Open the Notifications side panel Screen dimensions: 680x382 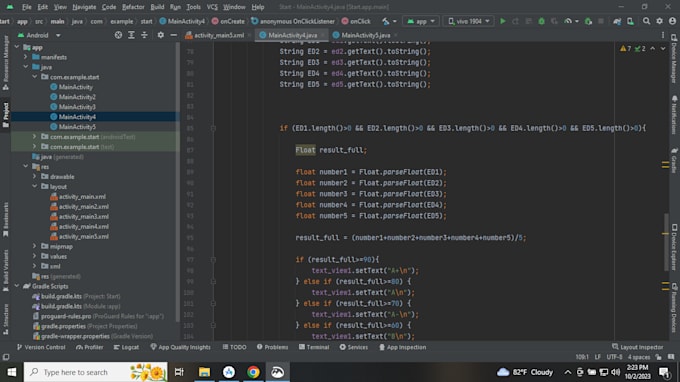click(674, 115)
